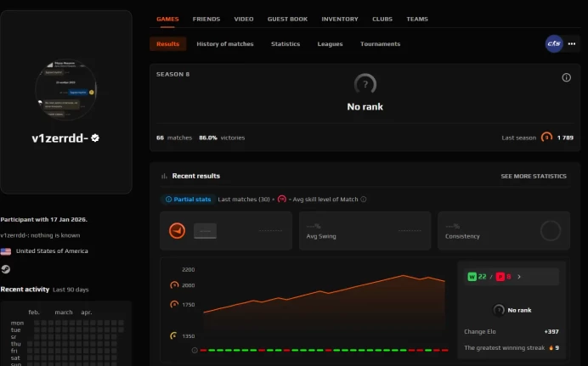This screenshot has width=588, height=366.
Task: Open the Avg Swing stat card
Action: (365, 231)
